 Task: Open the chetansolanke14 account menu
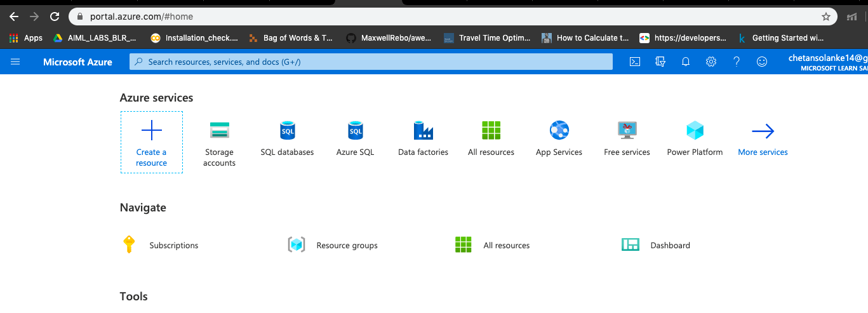pyautogui.click(x=827, y=62)
